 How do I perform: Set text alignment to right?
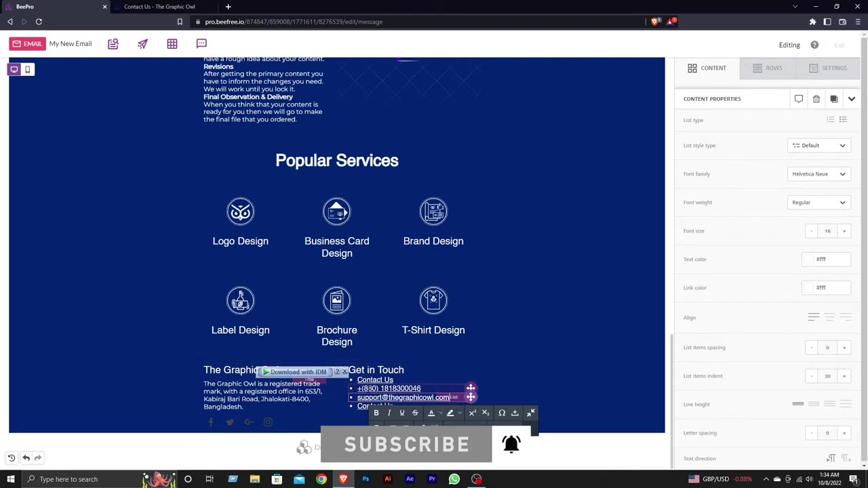[846, 317]
